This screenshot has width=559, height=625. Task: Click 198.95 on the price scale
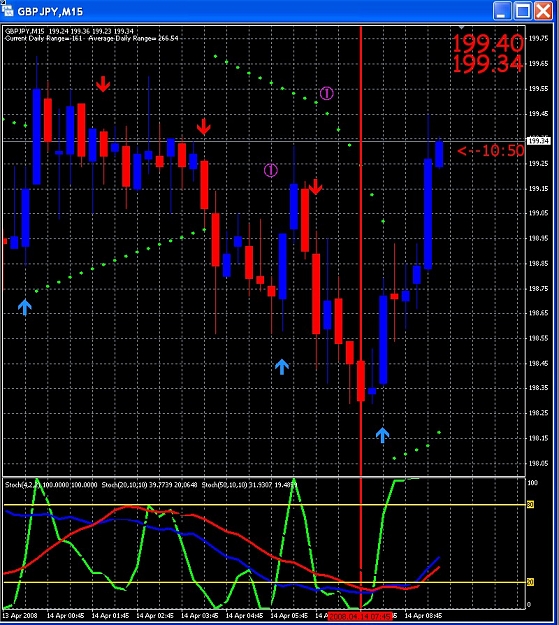[x=538, y=238]
